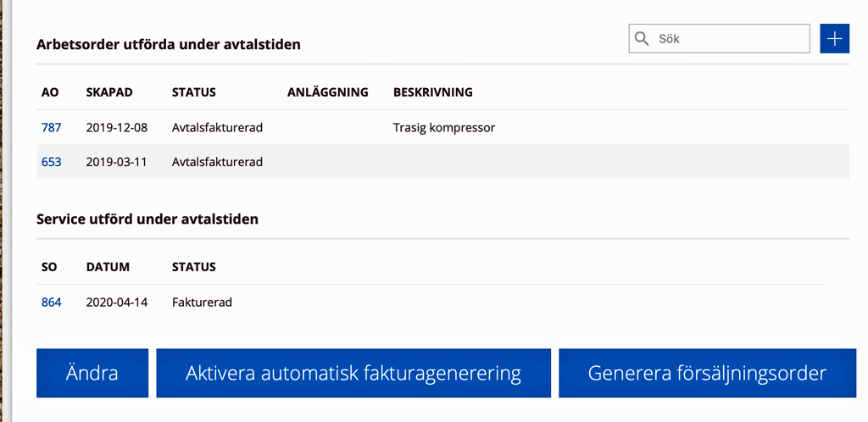Sort by the BESKRIVNING column header
Screen dimensions: 868x422
433,92
